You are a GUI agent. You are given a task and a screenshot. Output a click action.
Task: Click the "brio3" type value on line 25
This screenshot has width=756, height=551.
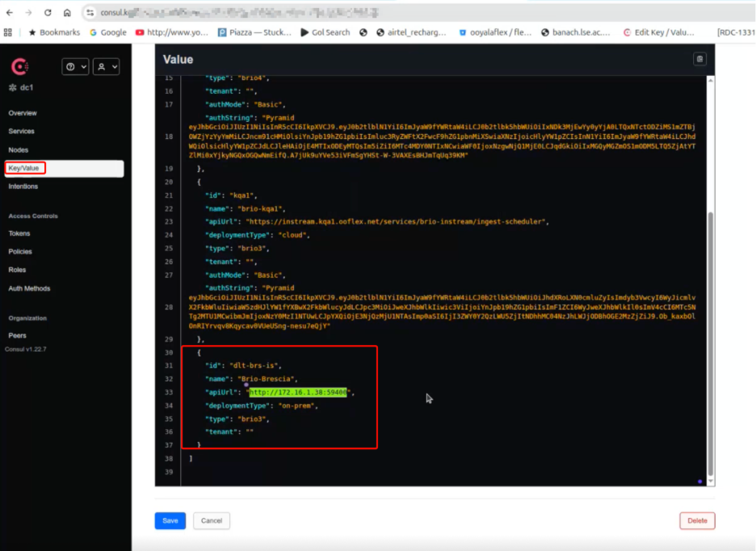click(253, 249)
